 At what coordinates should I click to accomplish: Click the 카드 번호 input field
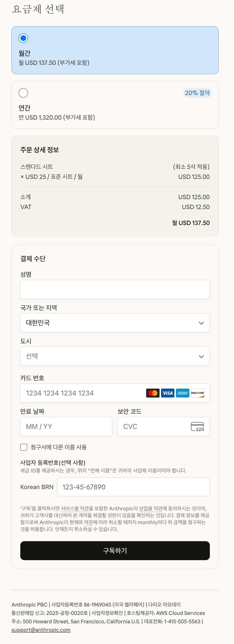point(83,393)
